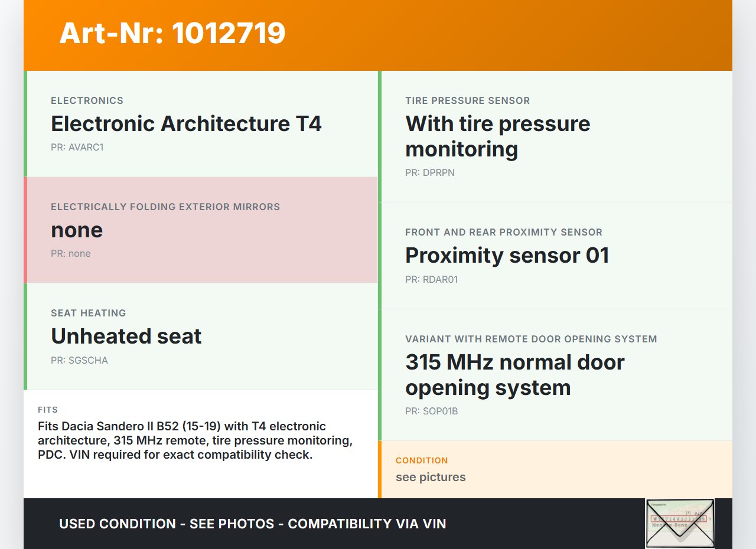
Task: Click the VIN envelope icon
Action: click(x=680, y=523)
